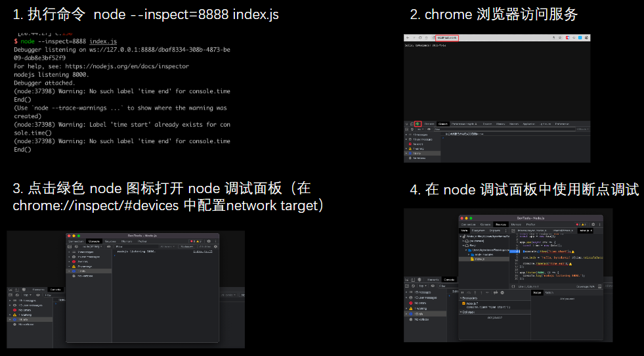This screenshot has height=356, width=644.
Task: Click the index.js:15 source link in step 3 console
Action: point(203,252)
